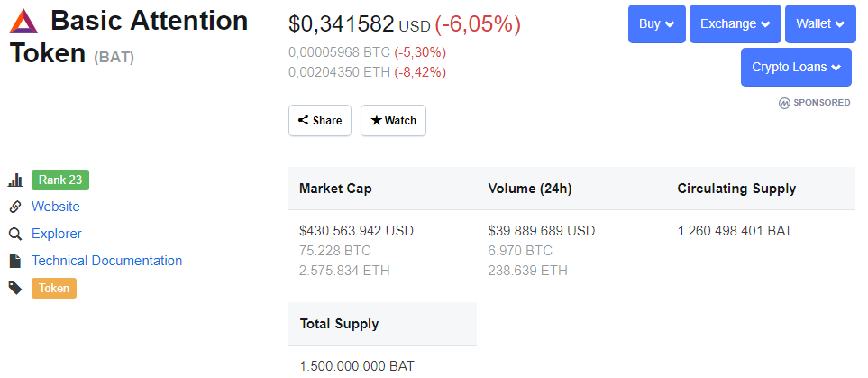Toggle the star Watch button
The width and height of the screenshot is (868, 378).
coord(393,120)
